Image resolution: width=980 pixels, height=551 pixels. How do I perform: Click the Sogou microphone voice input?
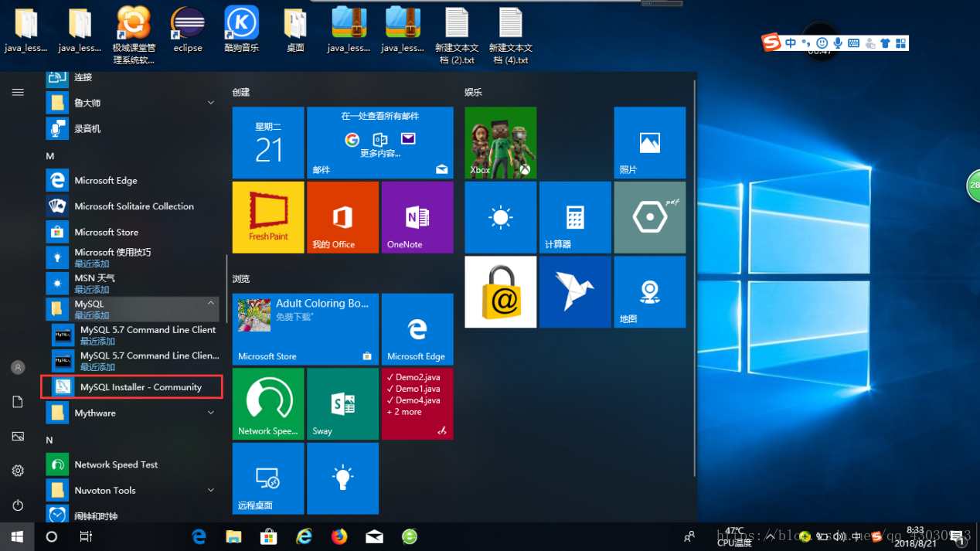point(838,43)
